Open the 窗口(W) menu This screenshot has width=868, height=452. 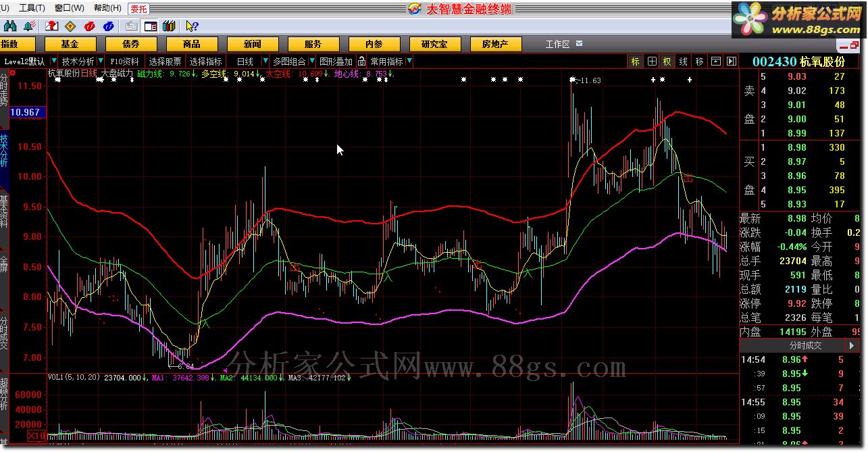click(x=70, y=8)
